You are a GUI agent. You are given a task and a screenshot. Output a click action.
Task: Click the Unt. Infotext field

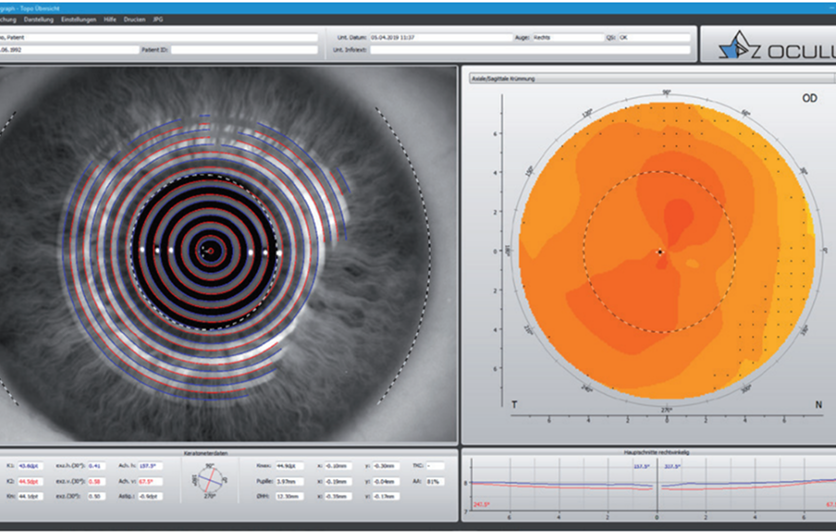[530, 50]
